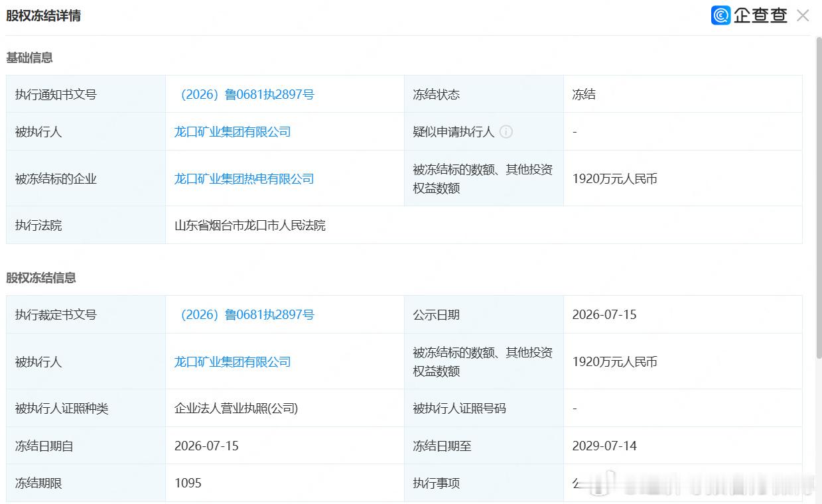Select the 公示日期 label cell
Viewport: 822px width, 504px height.
[x=484, y=314]
